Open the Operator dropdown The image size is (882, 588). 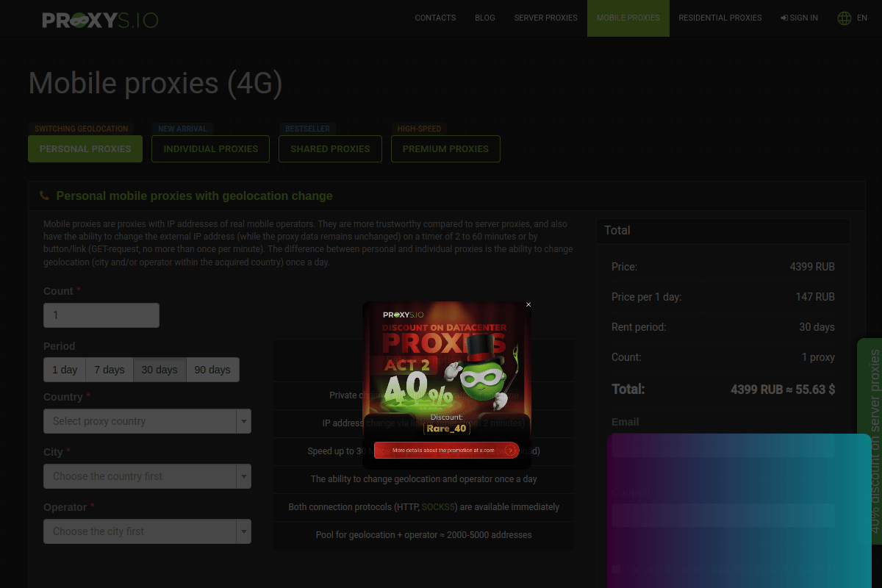147,531
